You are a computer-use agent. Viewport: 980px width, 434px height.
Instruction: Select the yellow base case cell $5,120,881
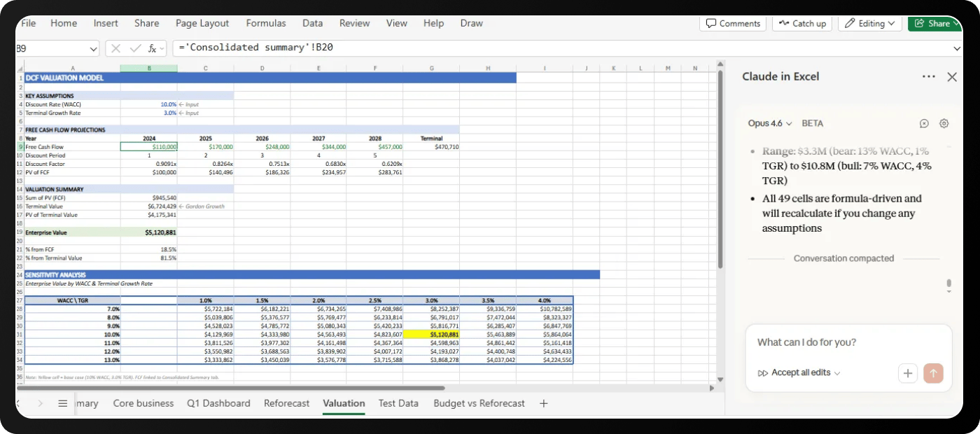(x=431, y=334)
